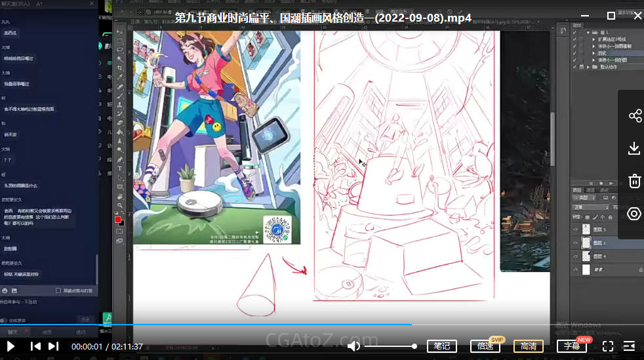Image resolution: width=644 pixels, height=360 pixels.
Task: Skip to the next video
Action: point(54,346)
